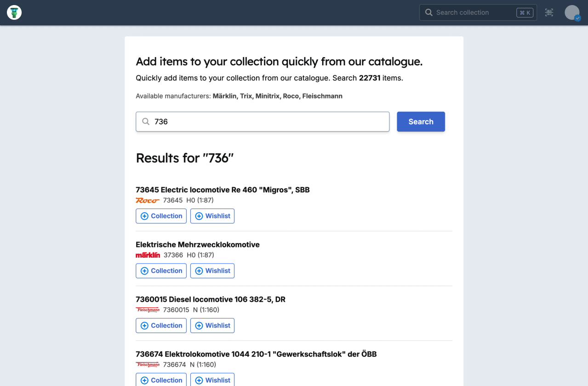Screen dimensions: 588x386
Task: Open the 73645 Electric locomotive result title
Action: point(223,190)
